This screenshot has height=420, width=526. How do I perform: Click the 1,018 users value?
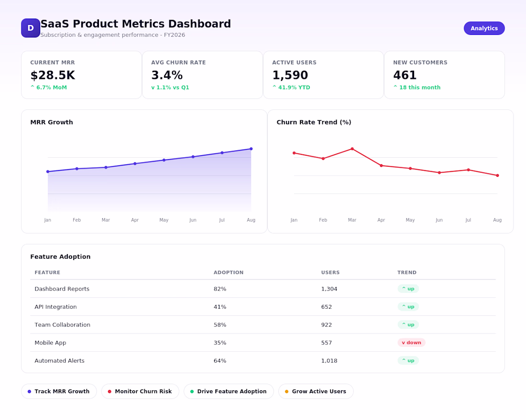tap(329, 361)
